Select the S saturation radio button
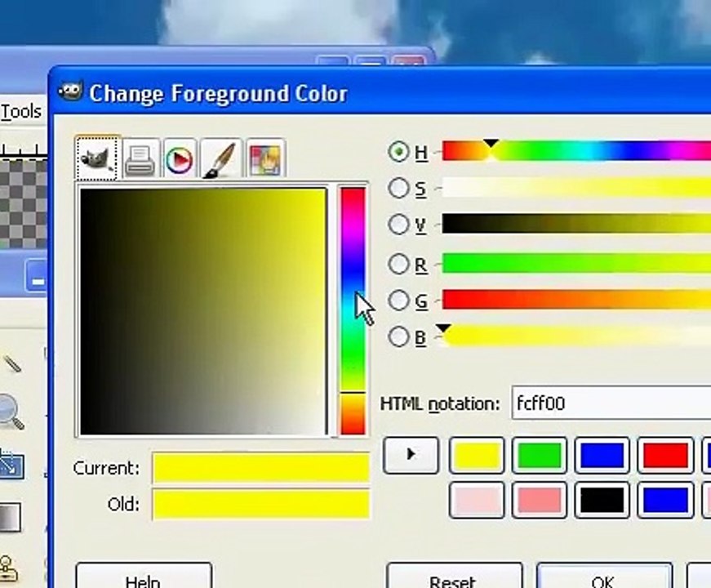This screenshot has height=588, width=711. (398, 187)
